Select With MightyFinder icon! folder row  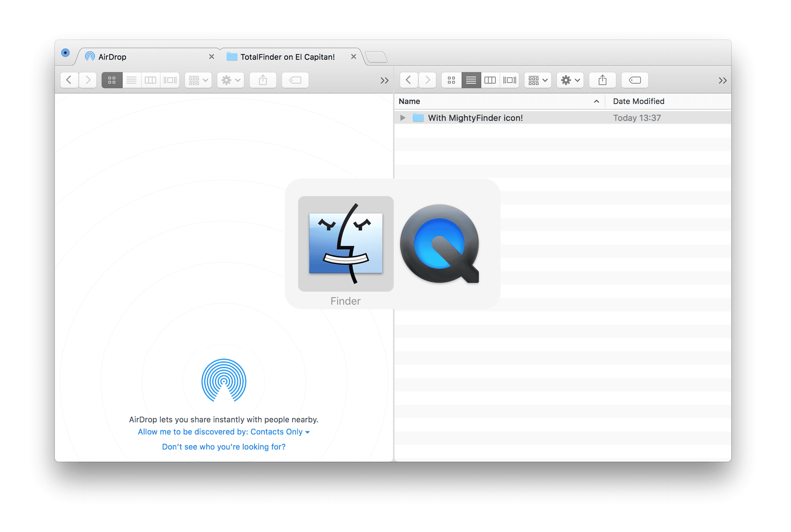(x=562, y=118)
